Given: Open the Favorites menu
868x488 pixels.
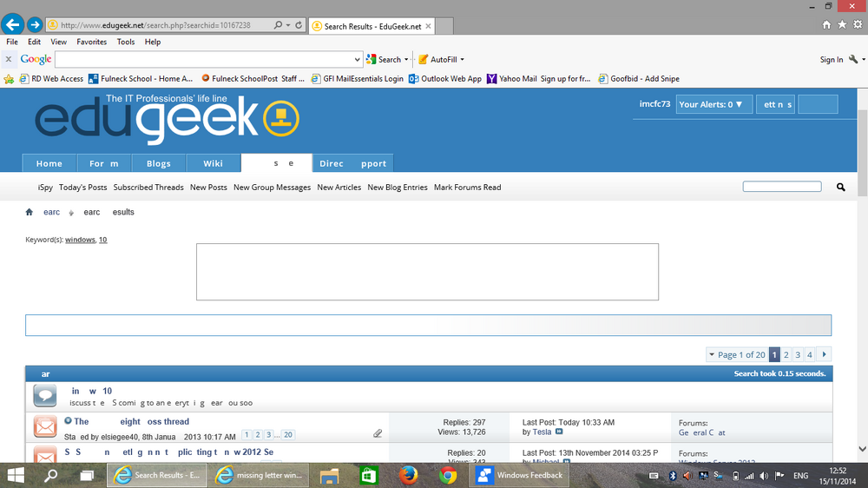Looking at the screenshot, I should pos(91,42).
